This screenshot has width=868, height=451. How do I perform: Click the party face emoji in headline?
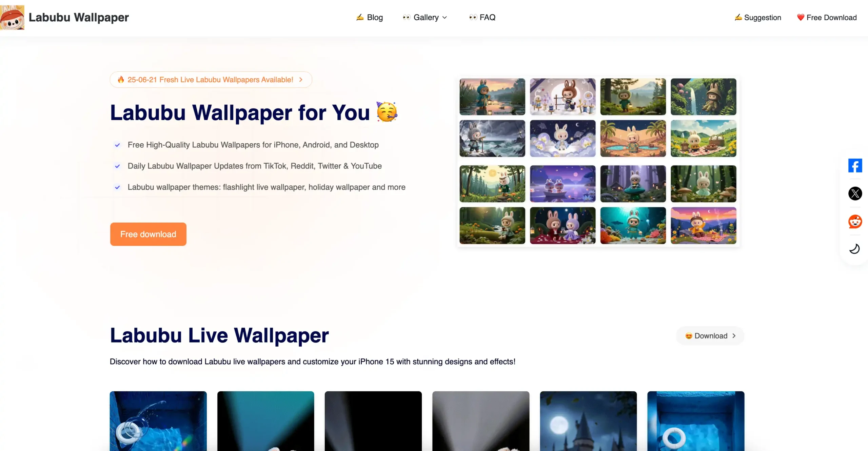click(387, 112)
